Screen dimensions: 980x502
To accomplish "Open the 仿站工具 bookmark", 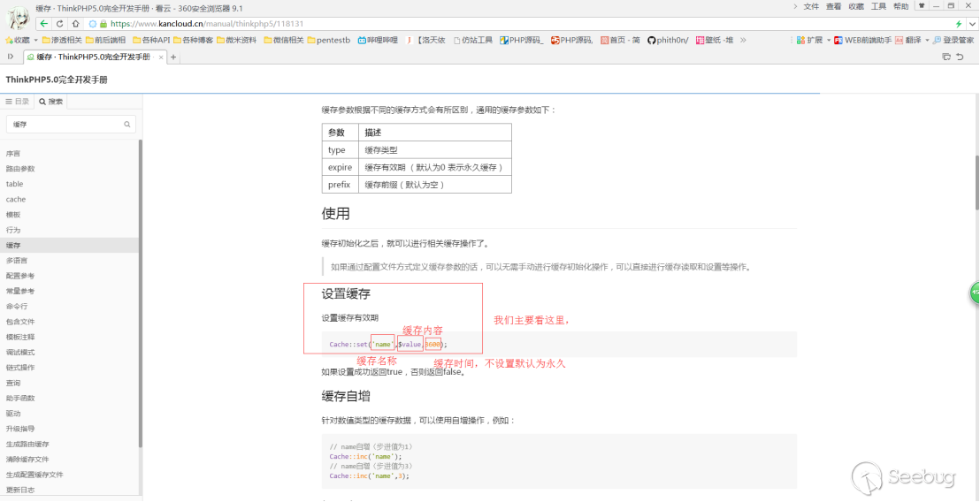I will point(473,40).
